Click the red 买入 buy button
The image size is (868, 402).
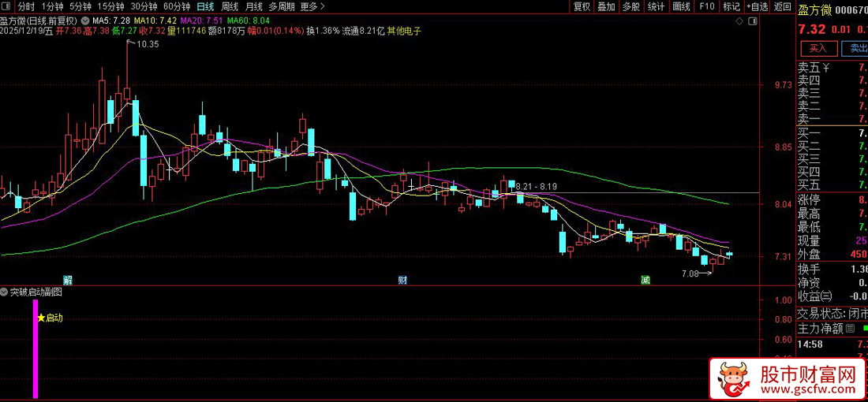(x=817, y=49)
